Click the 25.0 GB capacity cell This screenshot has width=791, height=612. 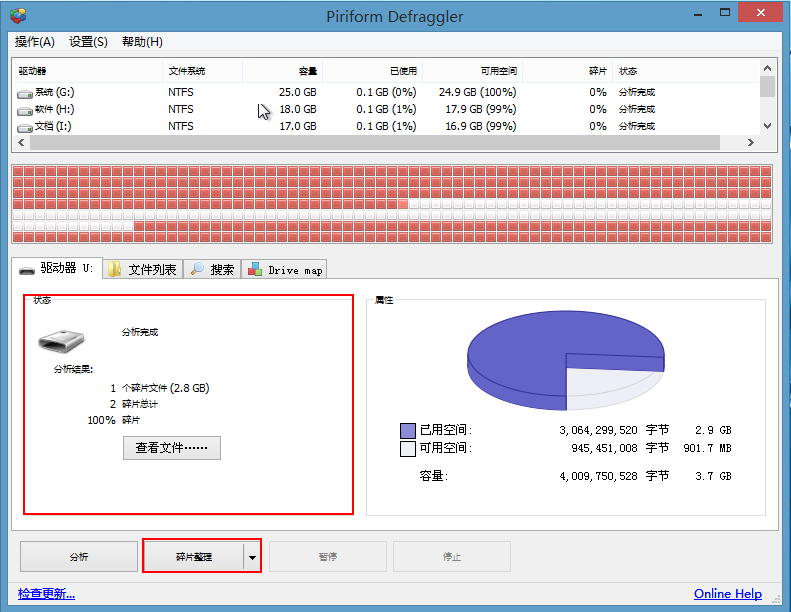point(298,92)
